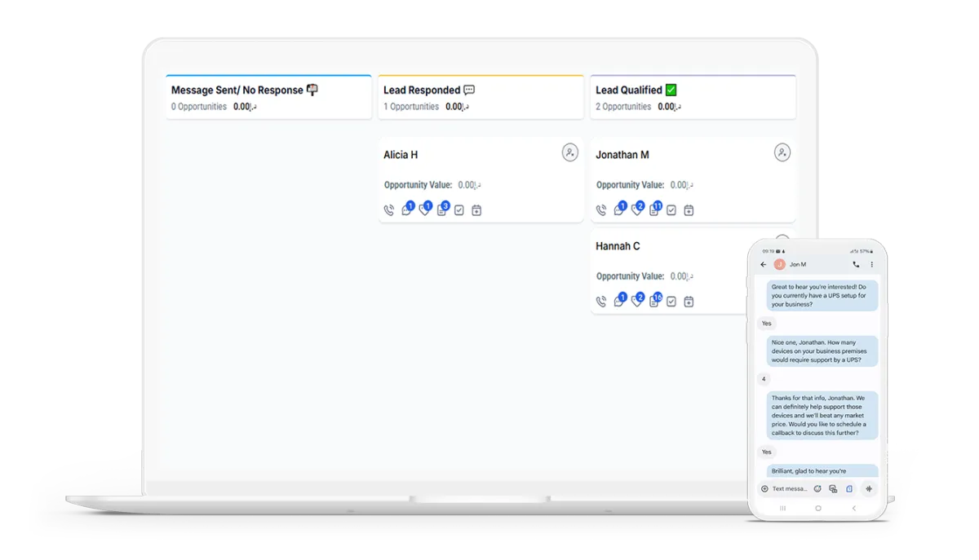Image resolution: width=979 pixels, height=560 pixels.
Task: Click the tasks checkmark icon on Alicia H card
Action: coord(459,210)
